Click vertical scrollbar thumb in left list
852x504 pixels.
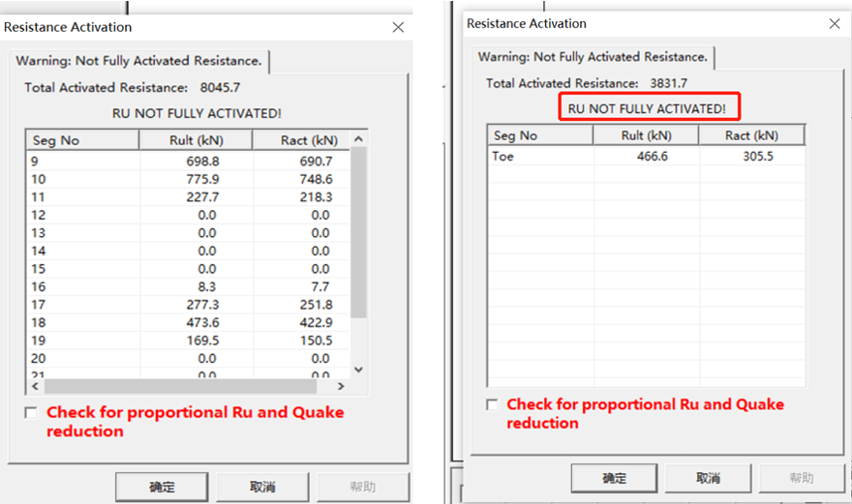point(358,232)
